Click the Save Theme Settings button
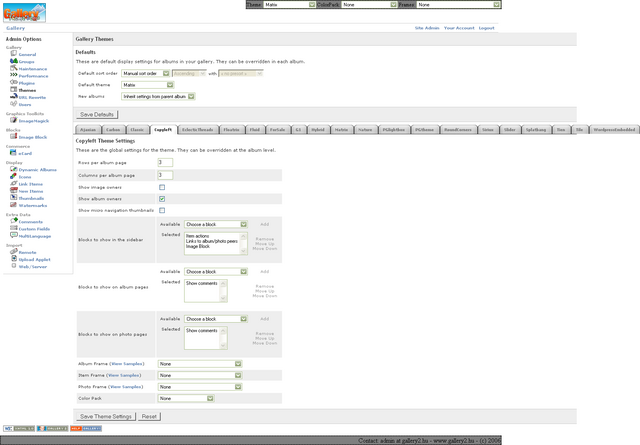The height and width of the screenshot is (445, 640). tap(106, 416)
